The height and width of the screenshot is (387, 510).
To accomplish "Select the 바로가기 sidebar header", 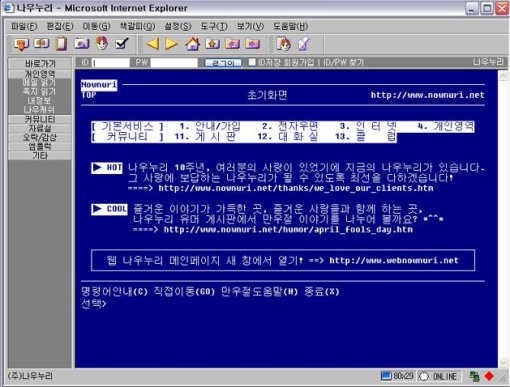I will click(40, 63).
